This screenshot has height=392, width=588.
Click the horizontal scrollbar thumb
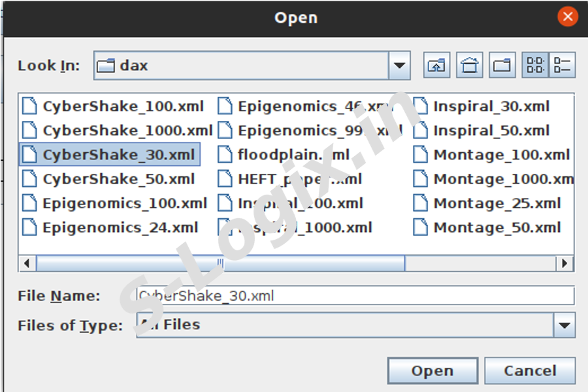tap(220, 263)
